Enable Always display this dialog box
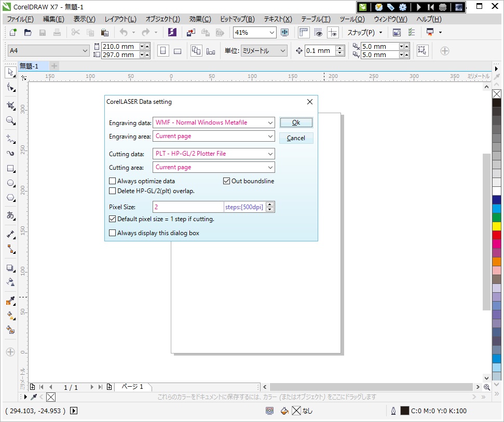504x422 pixels. pyautogui.click(x=112, y=233)
